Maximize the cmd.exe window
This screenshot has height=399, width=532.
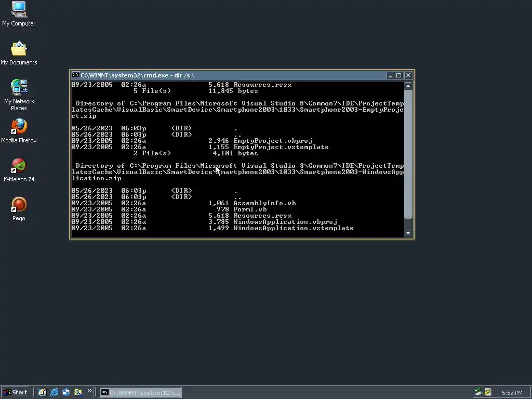point(398,75)
